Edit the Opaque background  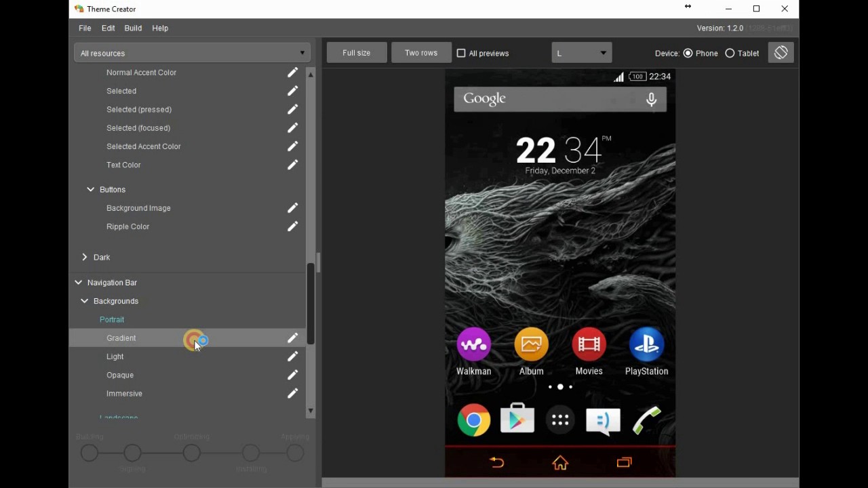(x=292, y=375)
